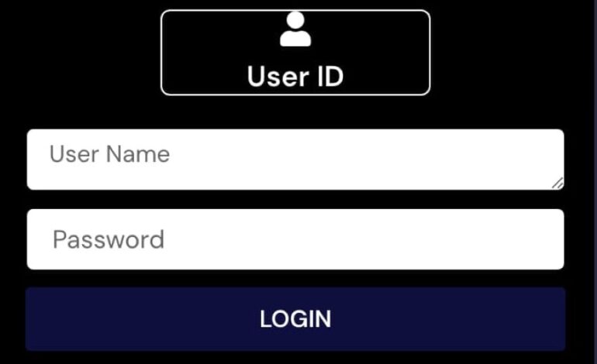Focus the User Name input field

[295, 160]
